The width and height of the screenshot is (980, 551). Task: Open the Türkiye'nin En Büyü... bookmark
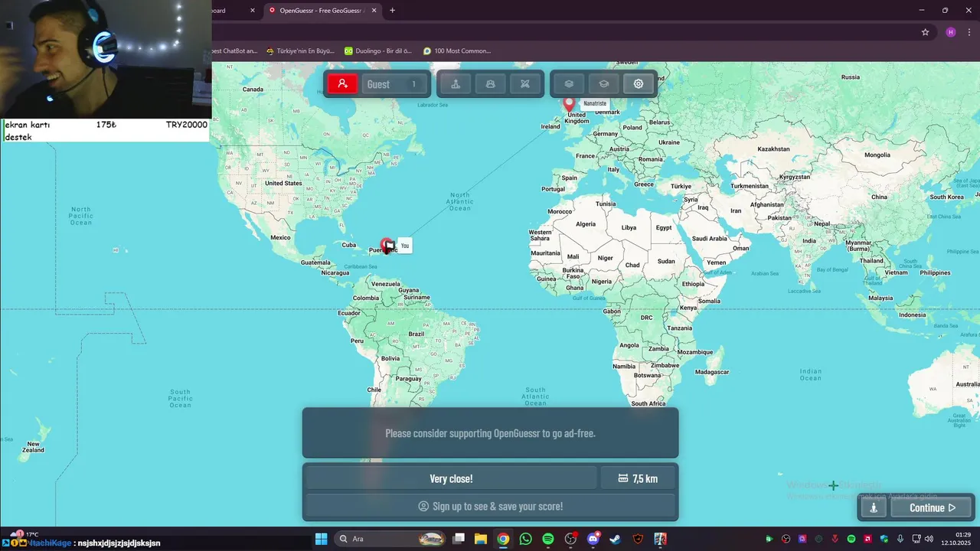click(300, 51)
